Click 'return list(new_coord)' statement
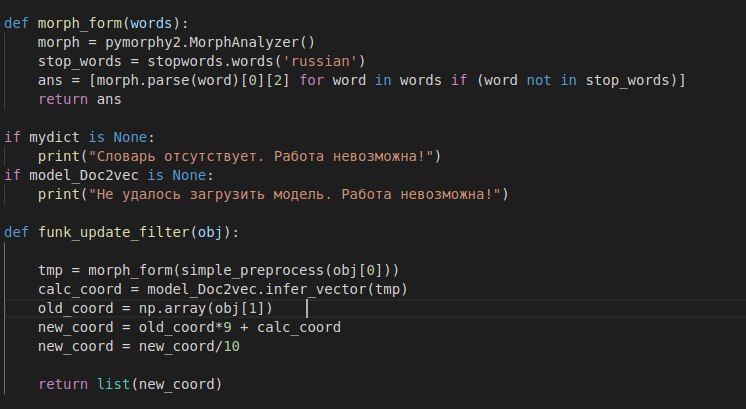The image size is (746, 409). [x=130, y=385]
